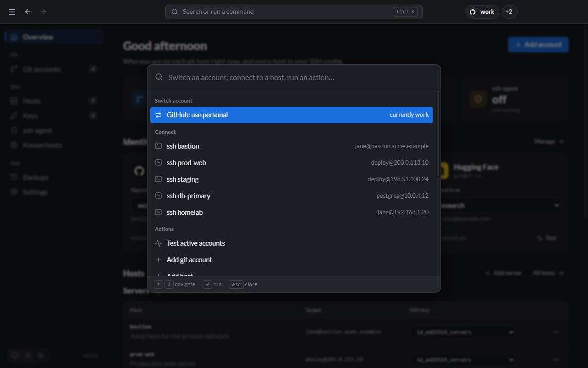Switch to the system theme using the monitor toggle

click(15, 355)
